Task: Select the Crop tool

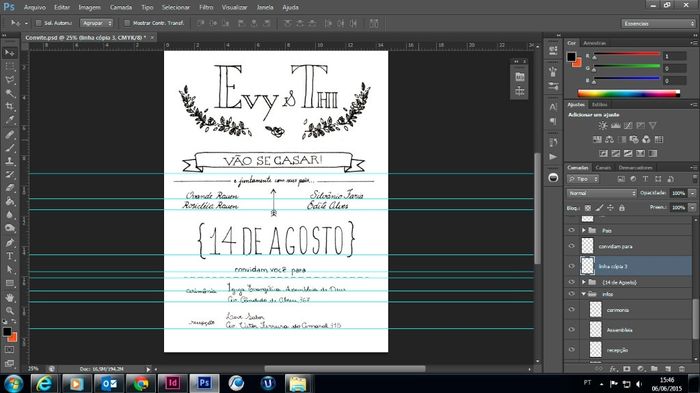Action: [9, 106]
